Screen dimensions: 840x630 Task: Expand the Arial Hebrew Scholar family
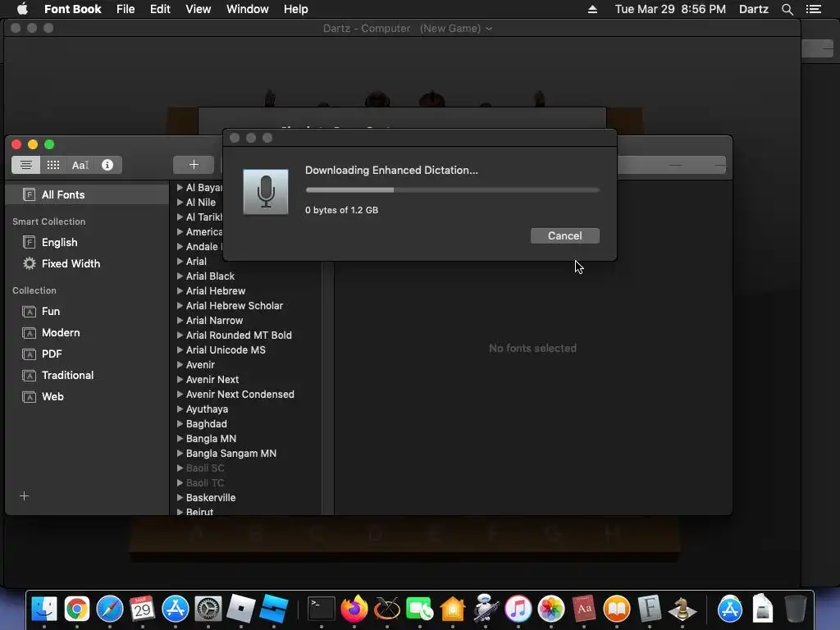click(x=180, y=306)
